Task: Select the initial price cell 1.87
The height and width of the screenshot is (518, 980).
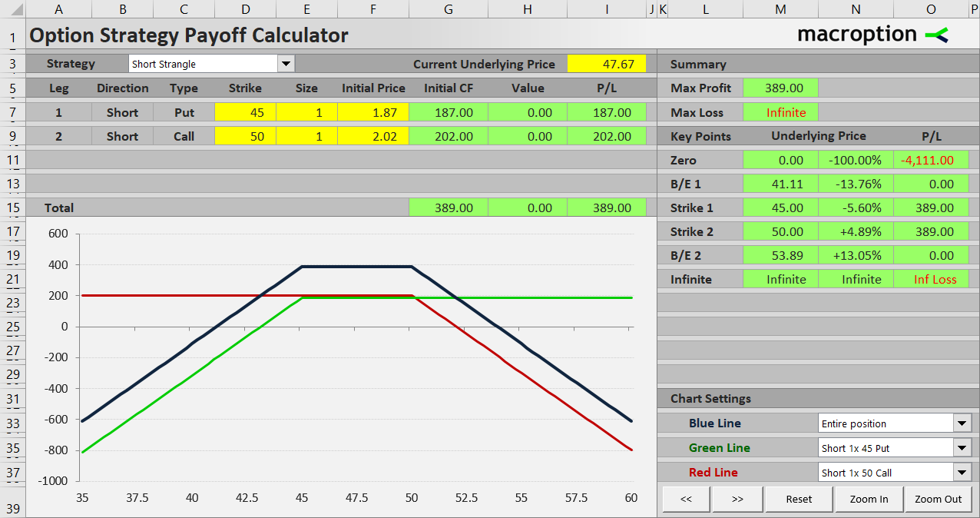Action: pos(373,112)
